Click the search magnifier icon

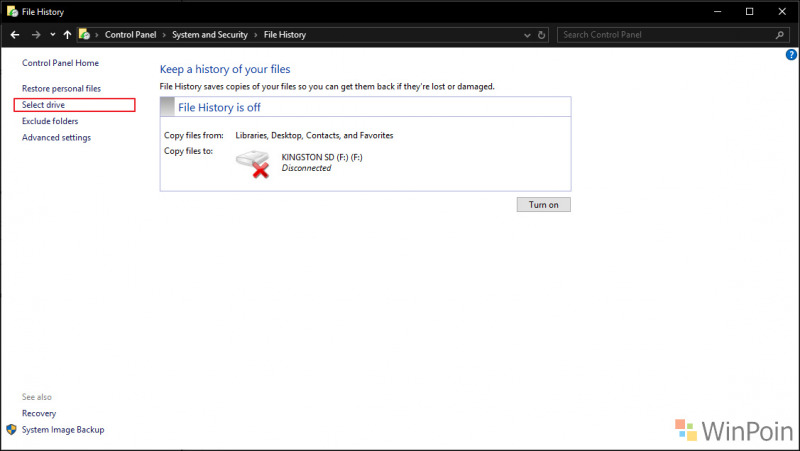coord(780,35)
